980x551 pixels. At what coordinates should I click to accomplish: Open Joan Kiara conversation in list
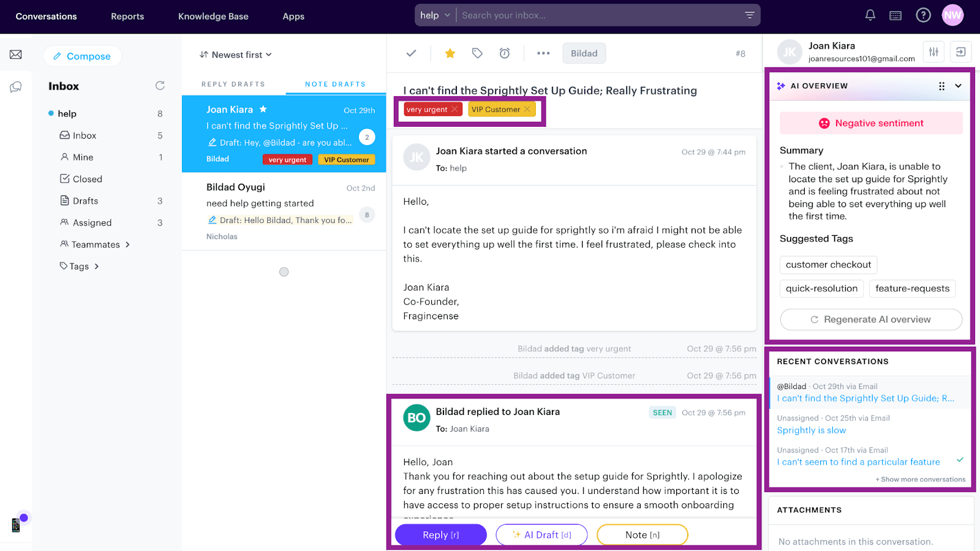284,134
